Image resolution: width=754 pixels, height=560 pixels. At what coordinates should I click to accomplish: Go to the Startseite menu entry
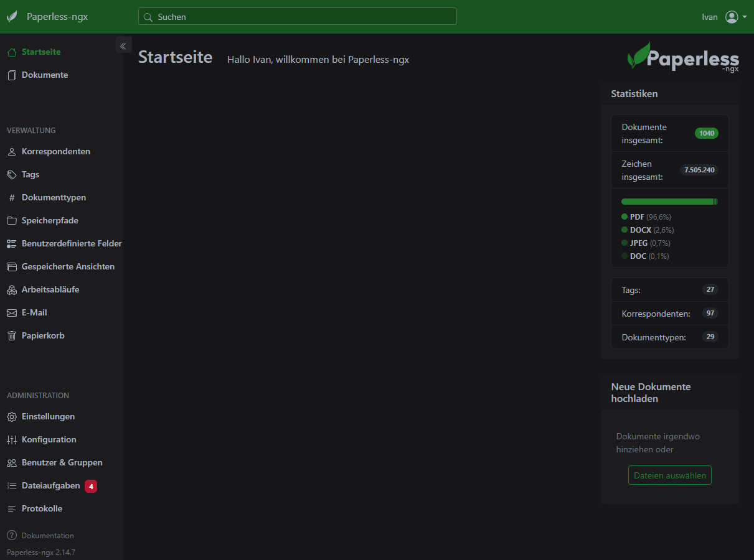click(41, 52)
